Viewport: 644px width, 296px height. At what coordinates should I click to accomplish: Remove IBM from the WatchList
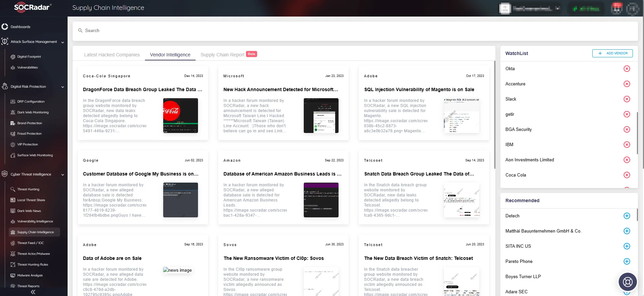[x=627, y=145]
